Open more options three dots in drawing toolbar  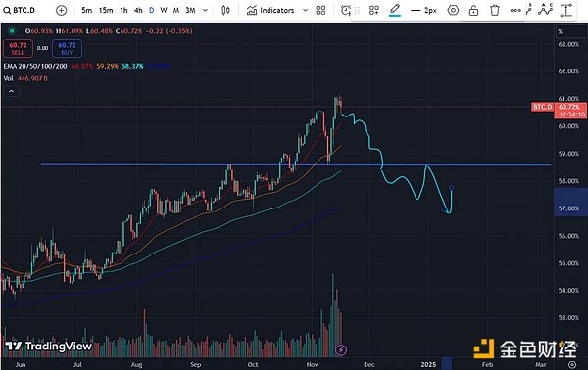pos(515,10)
